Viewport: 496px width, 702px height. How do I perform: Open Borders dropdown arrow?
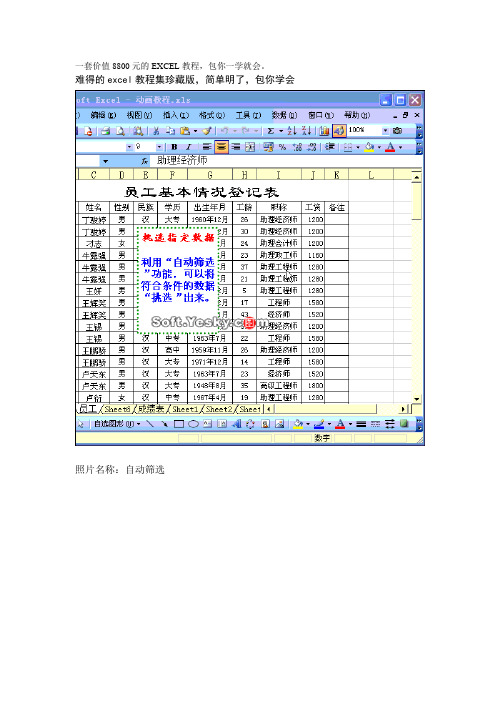coord(358,147)
